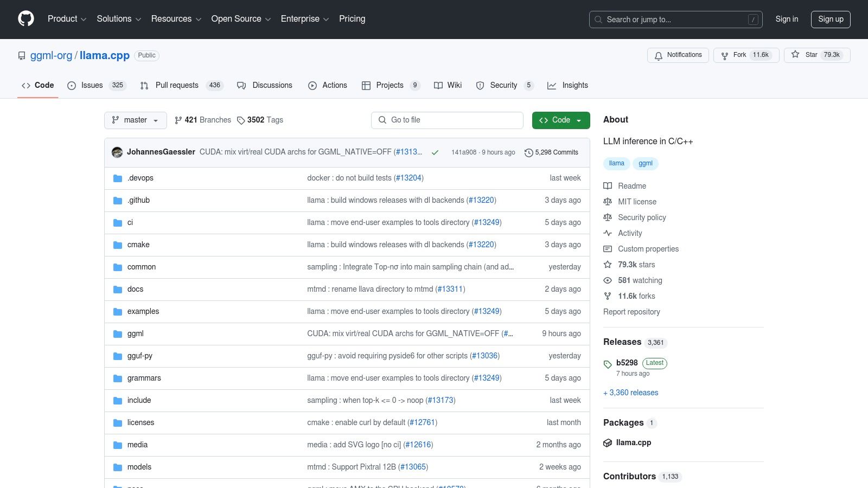Click the eye icon next to 581 watching
868x488 pixels.
pyautogui.click(x=608, y=280)
